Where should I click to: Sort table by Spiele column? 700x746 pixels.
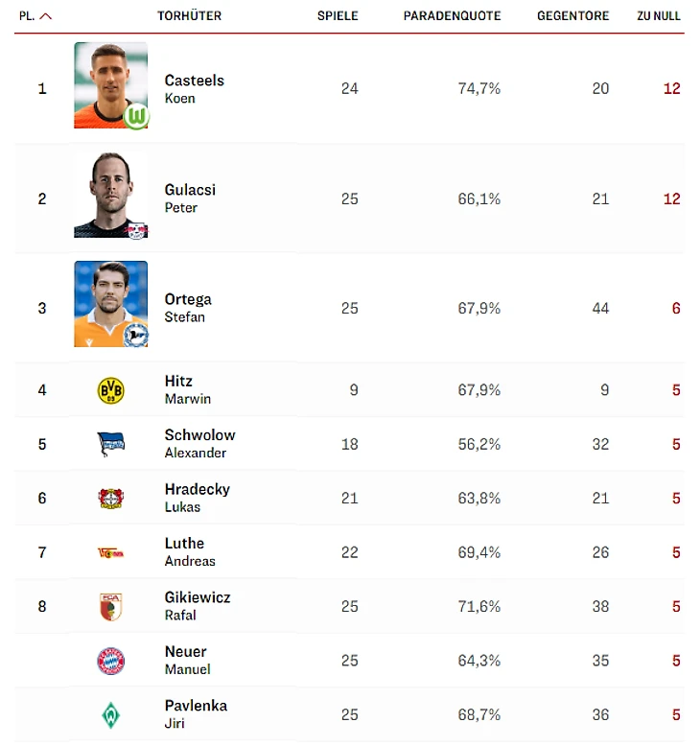pyautogui.click(x=338, y=16)
